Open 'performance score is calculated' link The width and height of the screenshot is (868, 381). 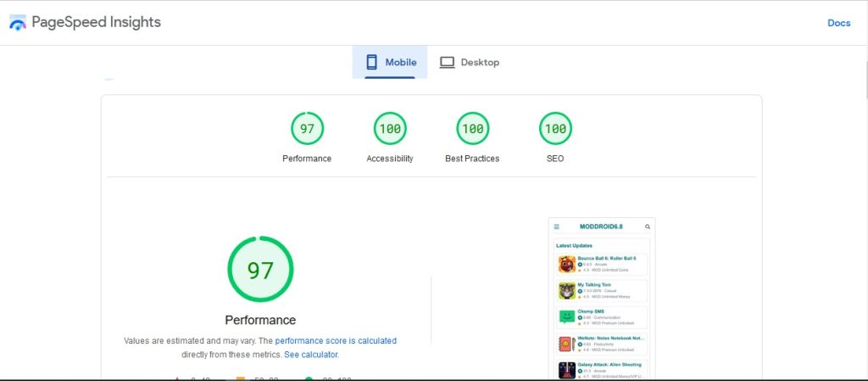336,340
